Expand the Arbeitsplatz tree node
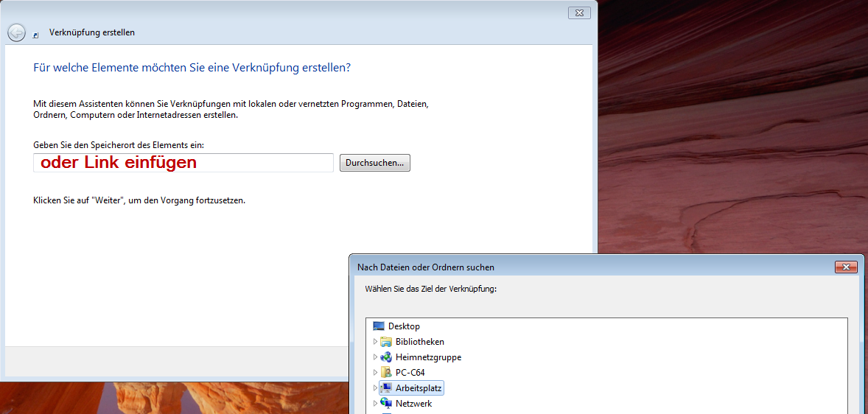The height and width of the screenshot is (414, 868). click(375, 388)
